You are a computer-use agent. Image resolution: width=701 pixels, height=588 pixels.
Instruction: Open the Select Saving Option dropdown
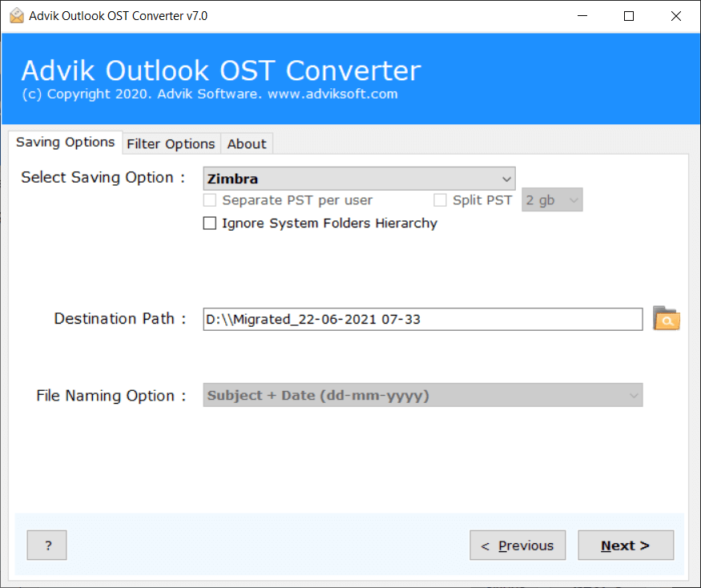point(359,179)
